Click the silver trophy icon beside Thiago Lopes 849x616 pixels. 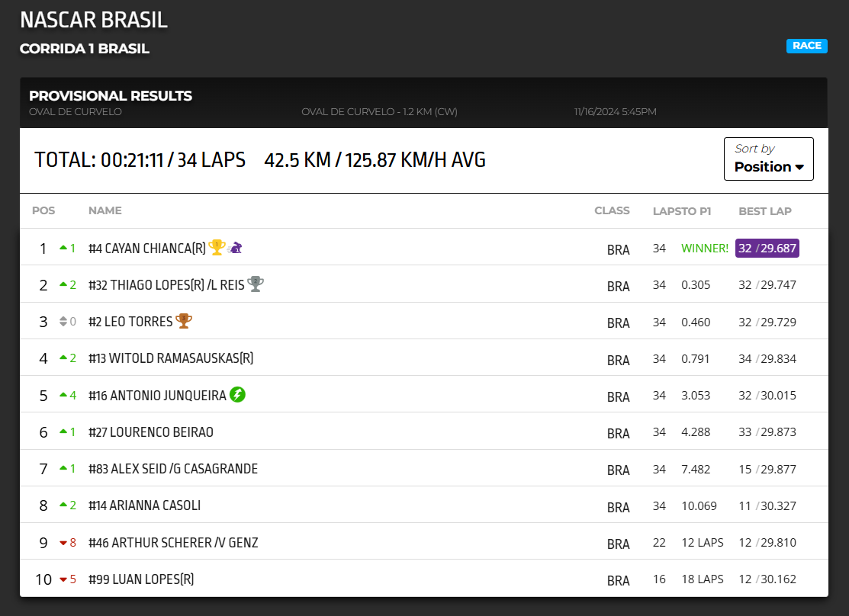(256, 284)
